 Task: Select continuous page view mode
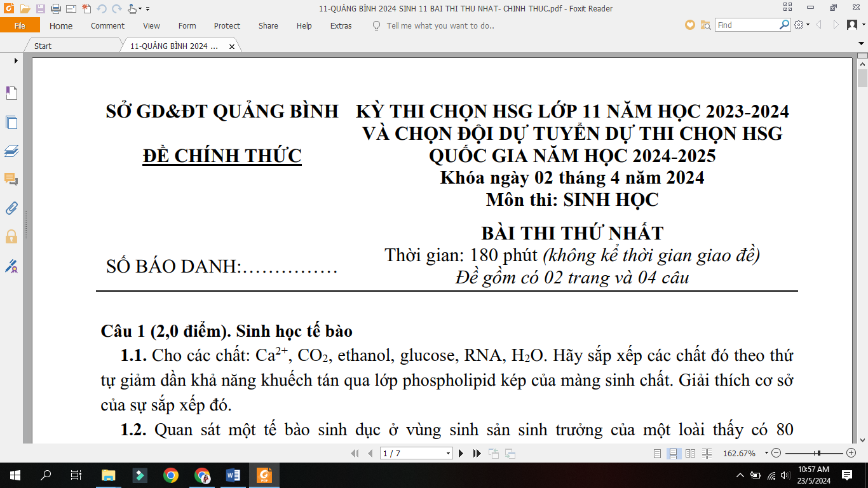(673, 453)
